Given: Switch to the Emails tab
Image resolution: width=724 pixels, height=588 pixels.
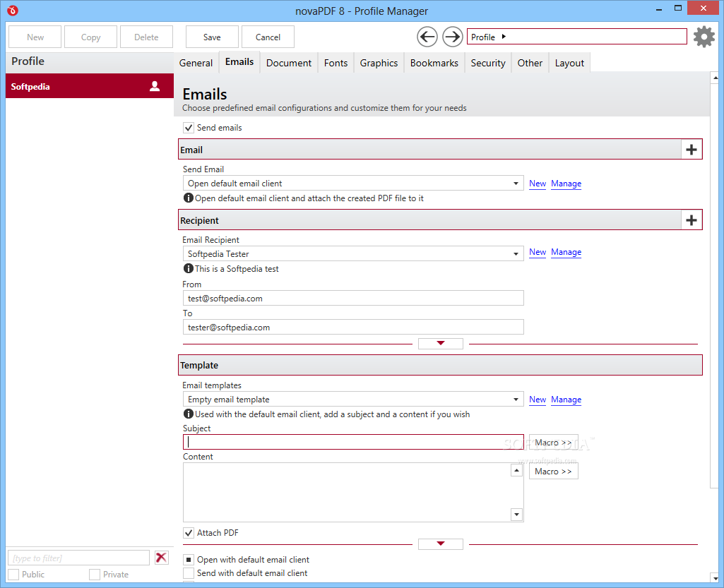Looking at the screenshot, I should 239,62.
